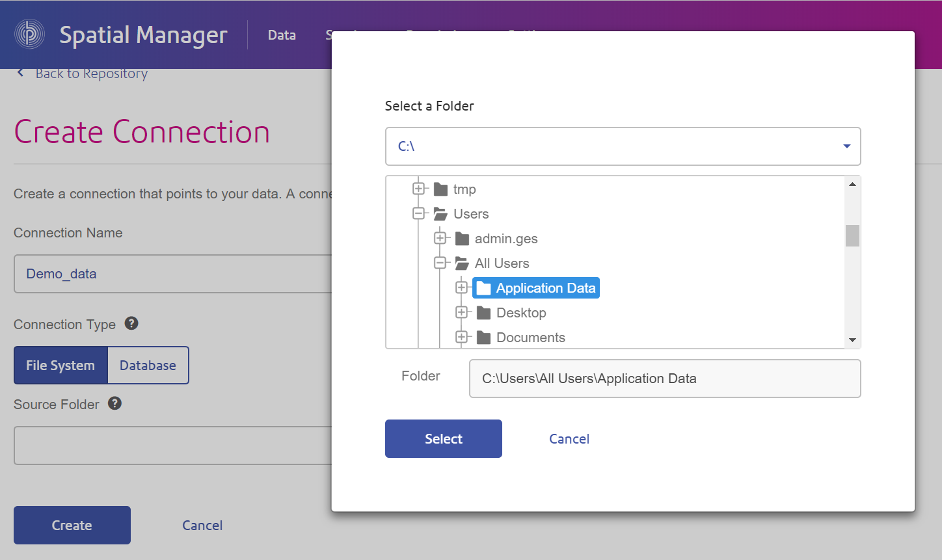Switch connection type to Database
The width and height of the screenshot is (942, 560).
pos(148,365)
